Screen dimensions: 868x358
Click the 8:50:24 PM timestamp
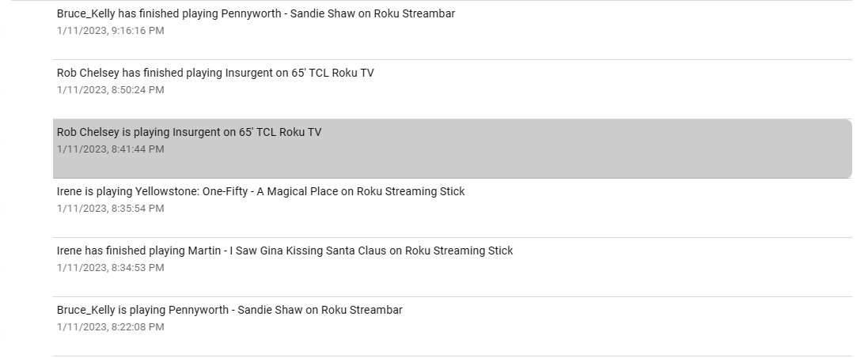tap(110, 90)
